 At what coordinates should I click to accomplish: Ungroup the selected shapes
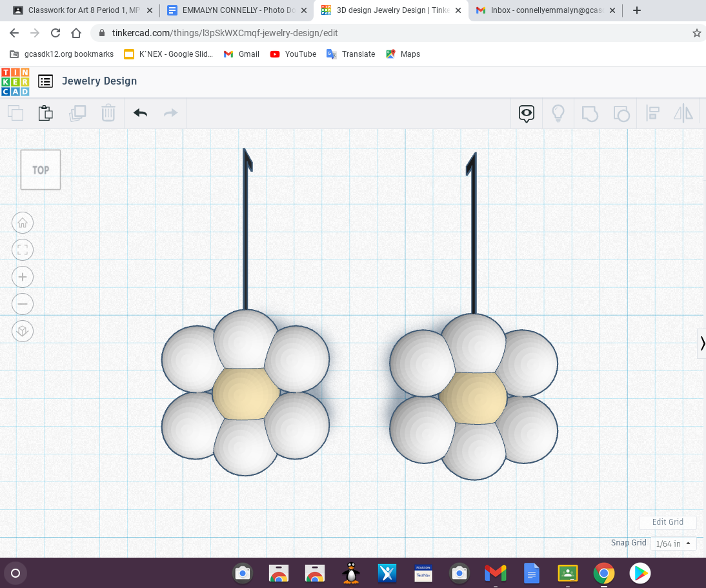coord(621,113)
